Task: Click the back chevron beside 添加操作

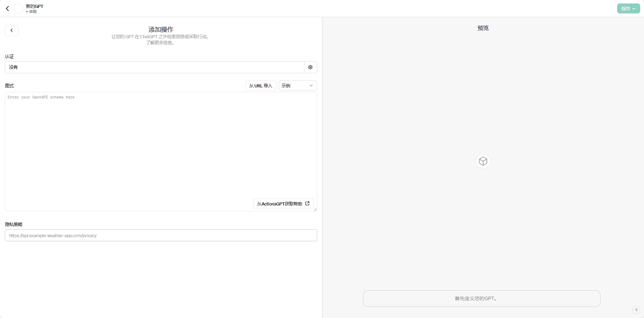Action: pyautogui.click(x=12, y=30)
